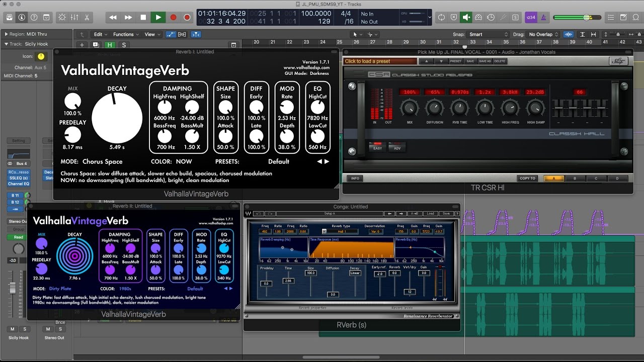Click the Capture Recording button

click(187, 17)
